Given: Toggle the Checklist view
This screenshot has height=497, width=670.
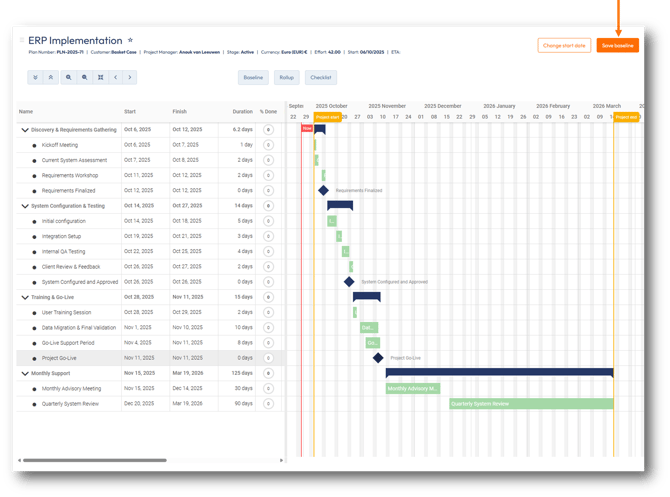Looking at the screenshot, I should click(x=320, y=77).
